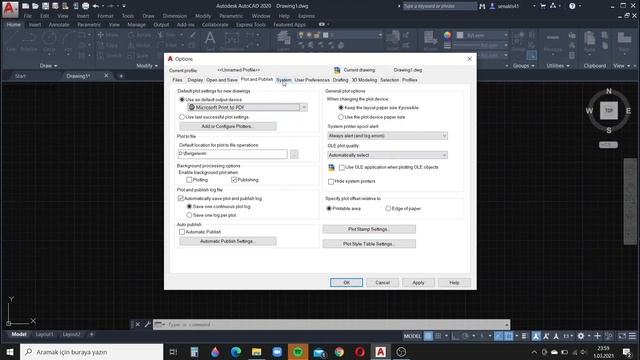Screen dimensions: 640x360
Task: Expand the Groups panel in the ribbon
Action: point(524,66)
